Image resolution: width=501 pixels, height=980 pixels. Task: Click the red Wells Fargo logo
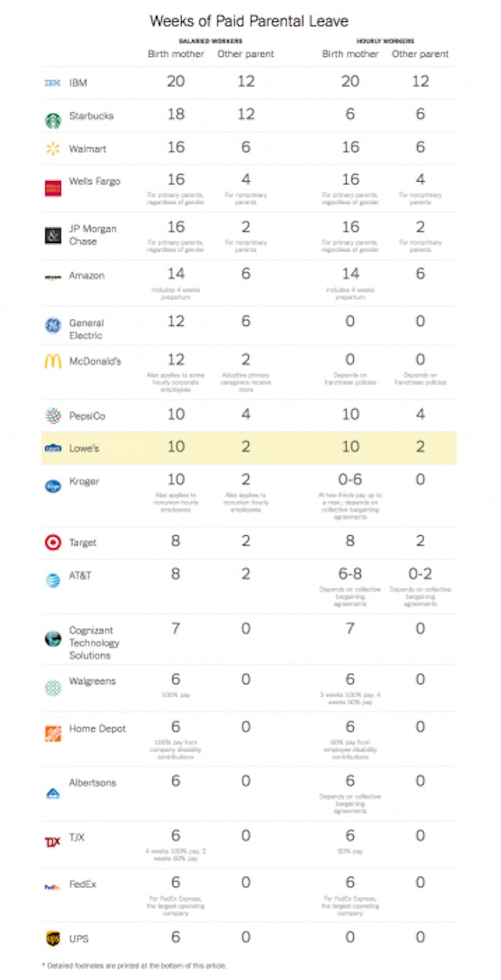click(x=52, y=187)
